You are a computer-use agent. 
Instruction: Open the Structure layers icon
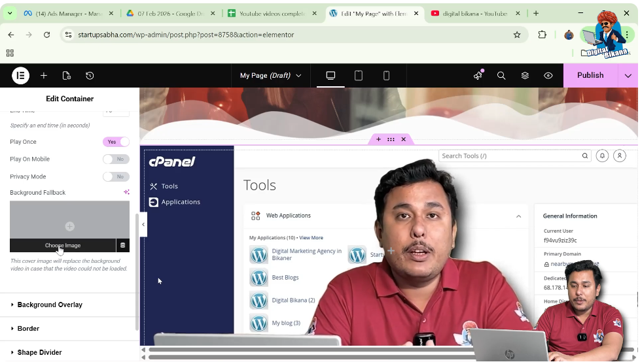point(525,76)
